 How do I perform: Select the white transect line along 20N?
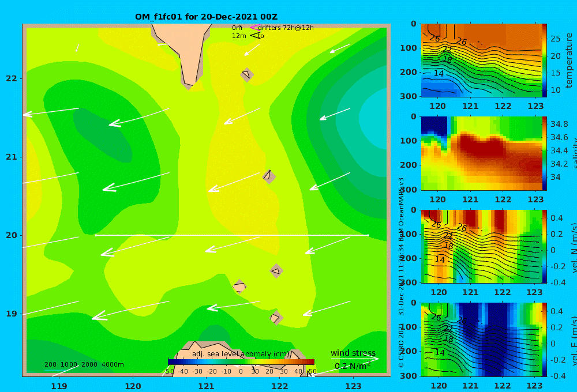pos(232,235)
